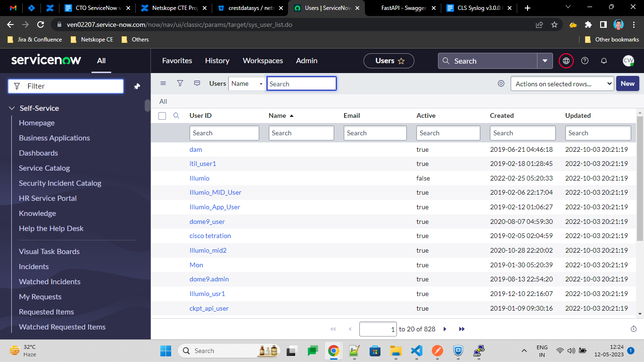The height and width of the screenshot is (362, 644).
Task: Open Chrome from the taskbar
Action: click(334, 351)
